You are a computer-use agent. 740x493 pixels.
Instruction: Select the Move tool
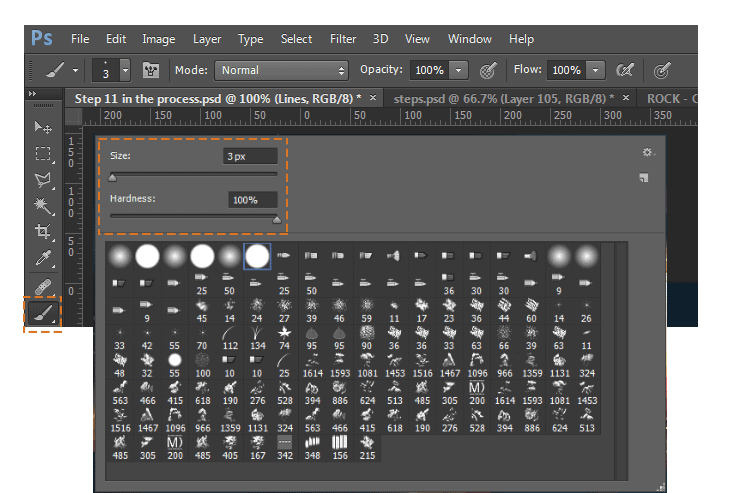(x=43, y=127)
